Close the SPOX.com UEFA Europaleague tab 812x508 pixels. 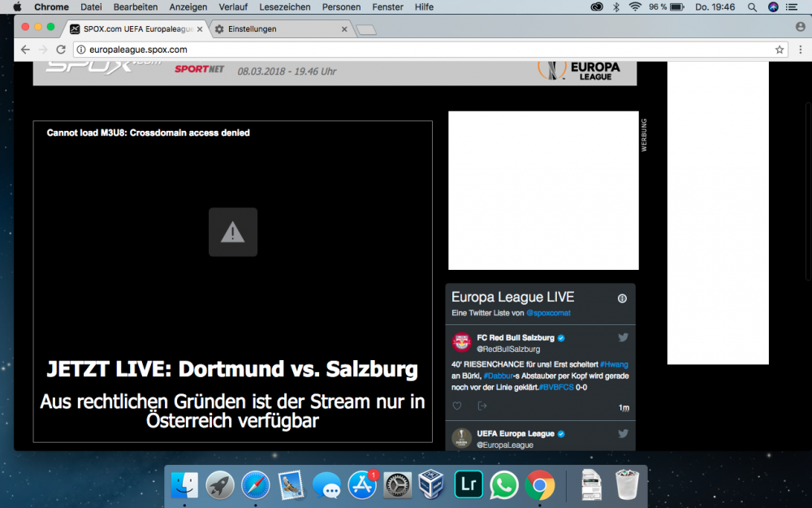(200, 29)
